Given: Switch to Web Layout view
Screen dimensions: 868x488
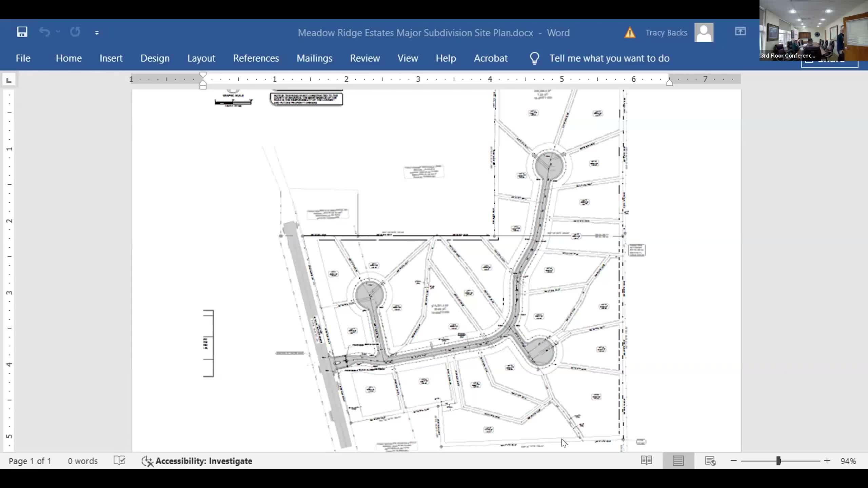Looking at the screenshot, I should click(710, 461).
